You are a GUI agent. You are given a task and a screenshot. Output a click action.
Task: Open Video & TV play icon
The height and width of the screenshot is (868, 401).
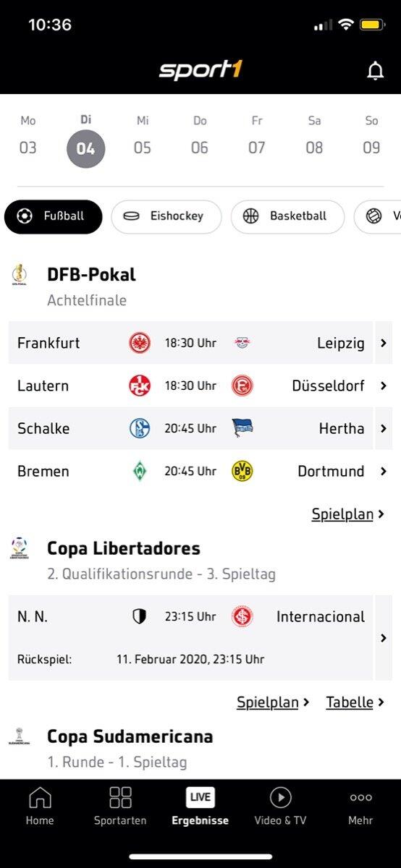point(280,798)
